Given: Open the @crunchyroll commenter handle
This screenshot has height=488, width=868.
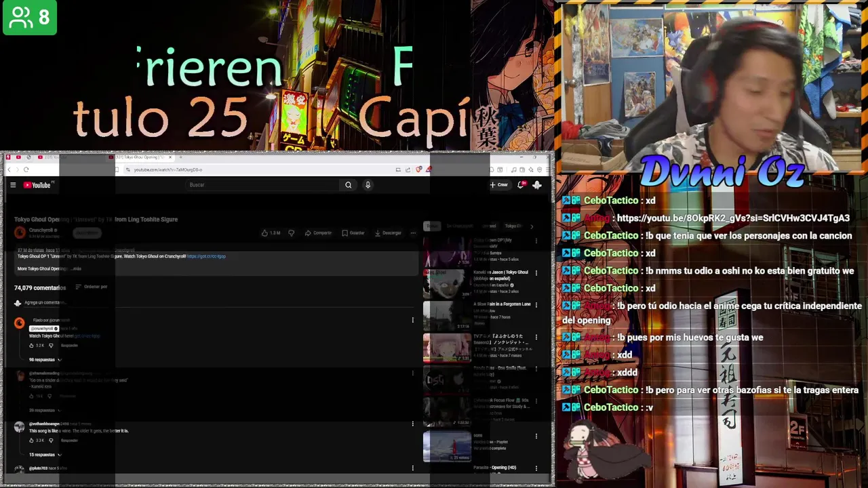Looking at the screenshot, I should tap(44, 329).
